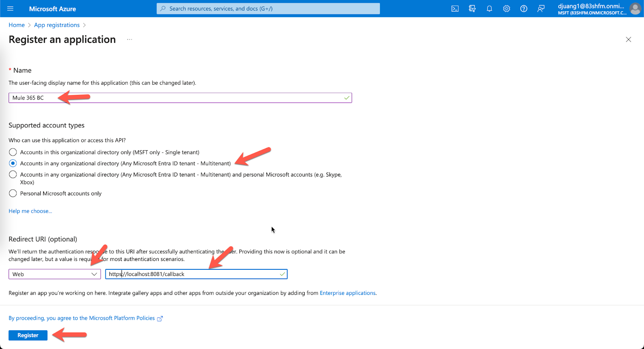The width and height of the screenshot is (644, 349).
Task: Expand the Web platform dropdown
Action: [55, 274]
